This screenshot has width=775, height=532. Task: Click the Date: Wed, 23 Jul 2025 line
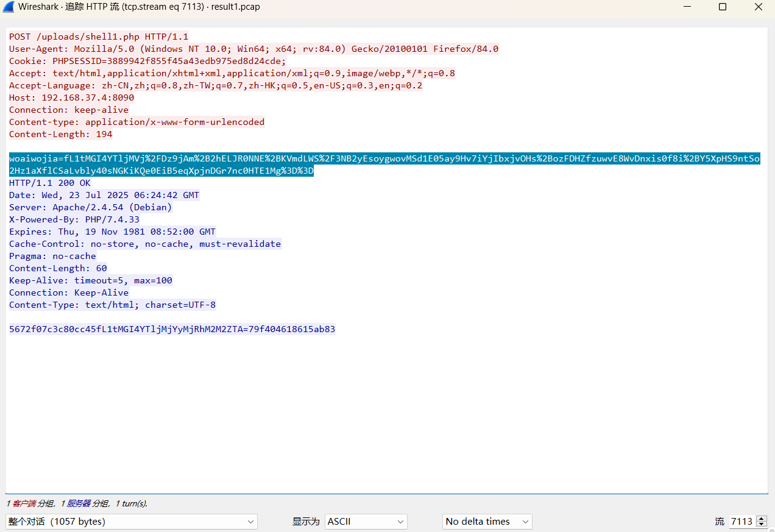104,195
